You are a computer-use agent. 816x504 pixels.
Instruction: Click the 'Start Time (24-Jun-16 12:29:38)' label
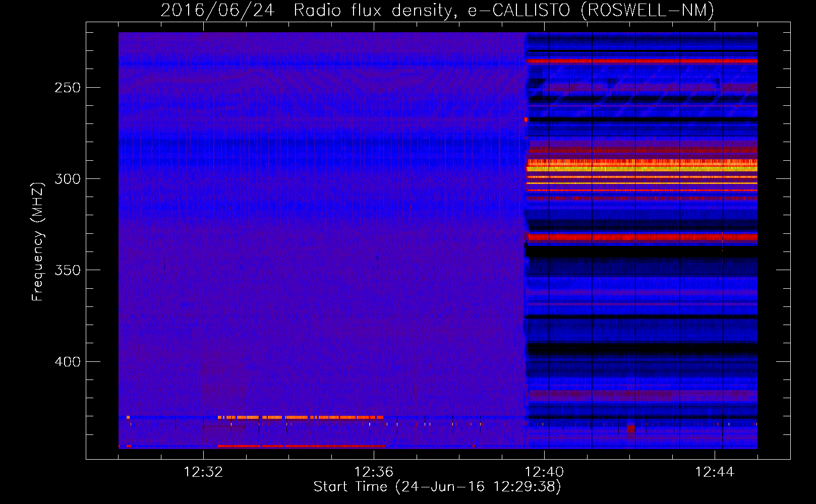point(437,487)
